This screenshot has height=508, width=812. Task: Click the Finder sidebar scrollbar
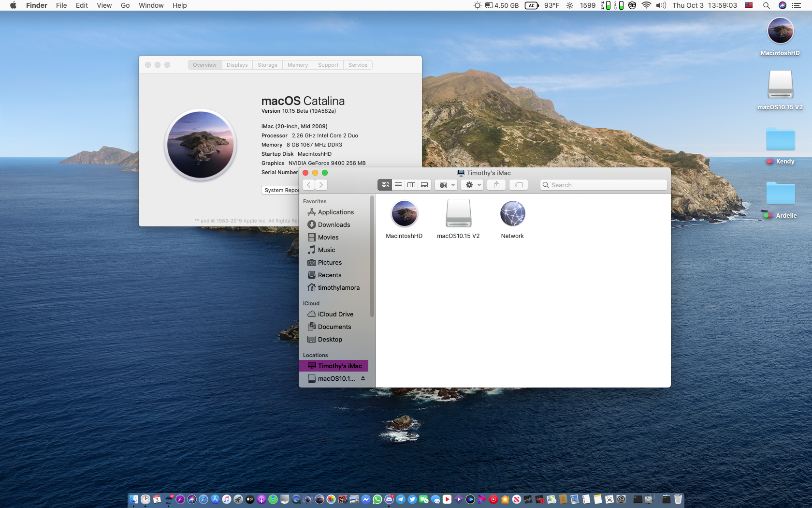[372, 256]
